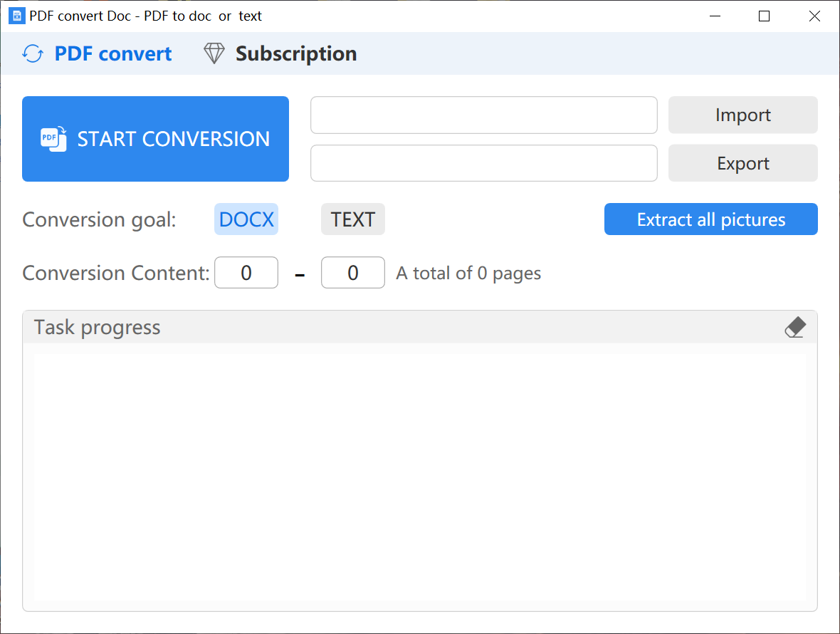Select TEXT as conversion goal

[353, 219]
